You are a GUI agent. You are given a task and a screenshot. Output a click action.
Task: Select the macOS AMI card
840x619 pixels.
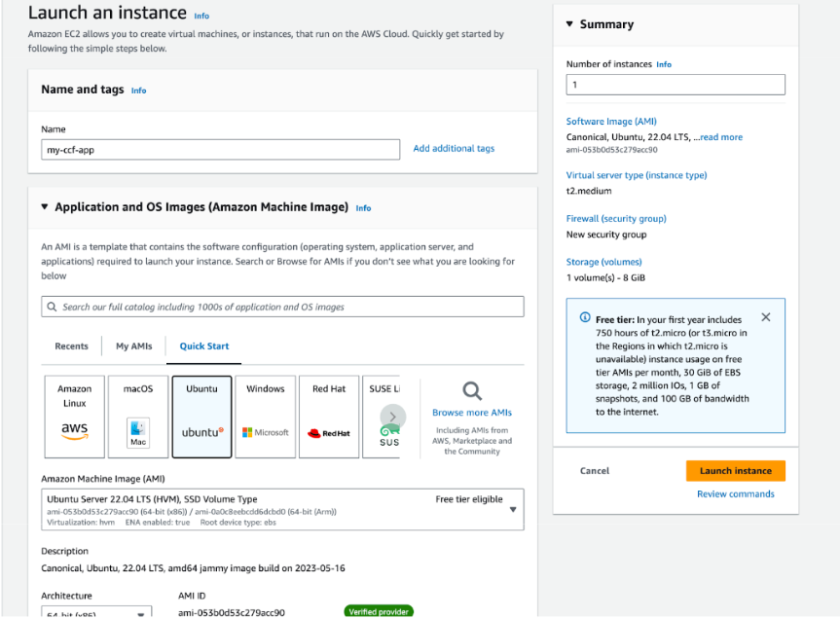(x=138, y=417)
